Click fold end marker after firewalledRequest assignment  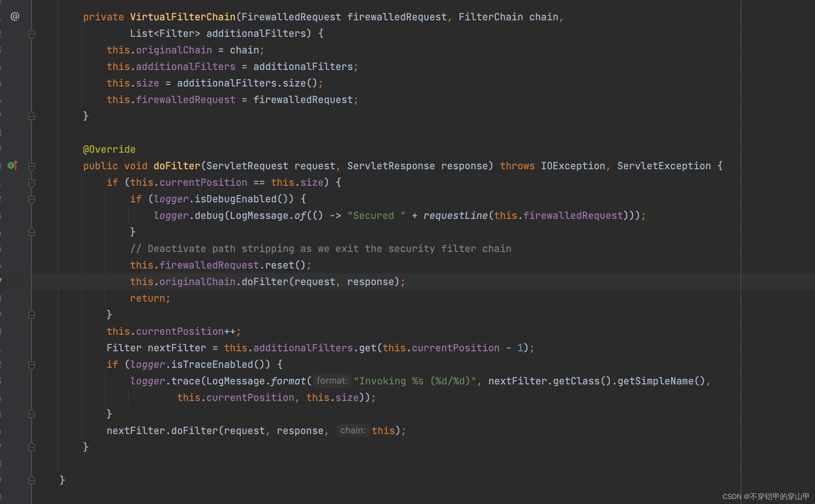click(x=32, y=116)
